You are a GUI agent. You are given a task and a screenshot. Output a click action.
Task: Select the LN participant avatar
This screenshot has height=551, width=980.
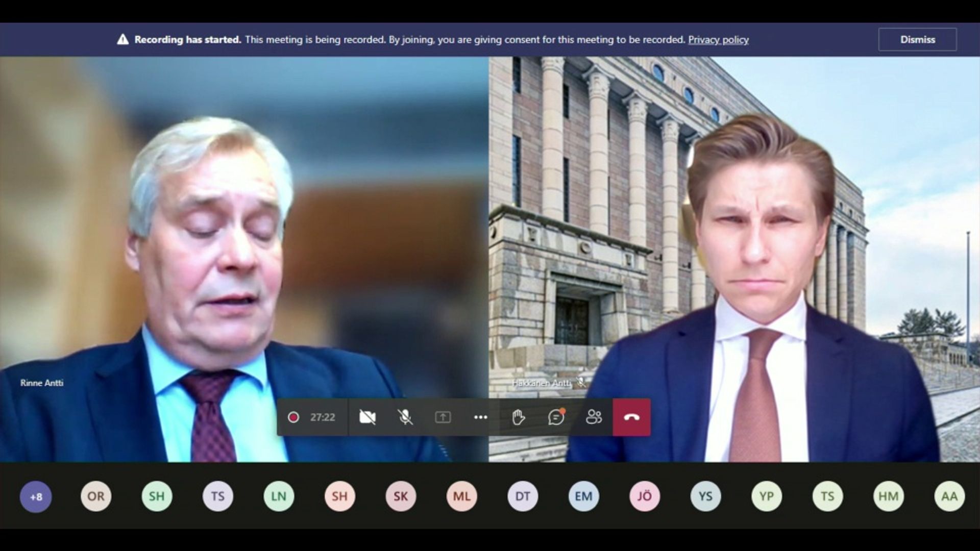pyautogui.click(x=279, y=496)
